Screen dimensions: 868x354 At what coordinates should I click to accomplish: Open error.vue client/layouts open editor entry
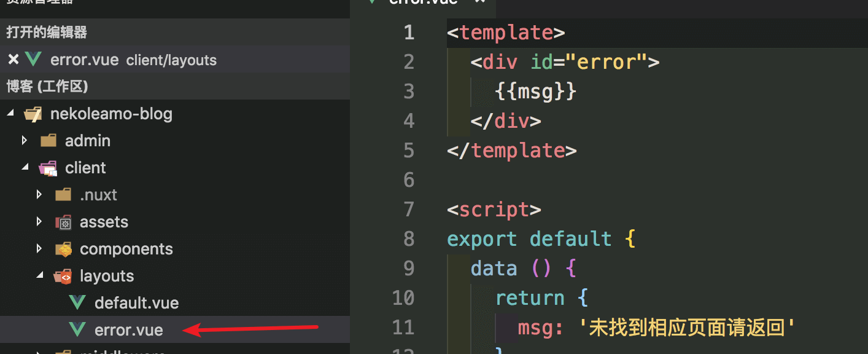[175, 60]
